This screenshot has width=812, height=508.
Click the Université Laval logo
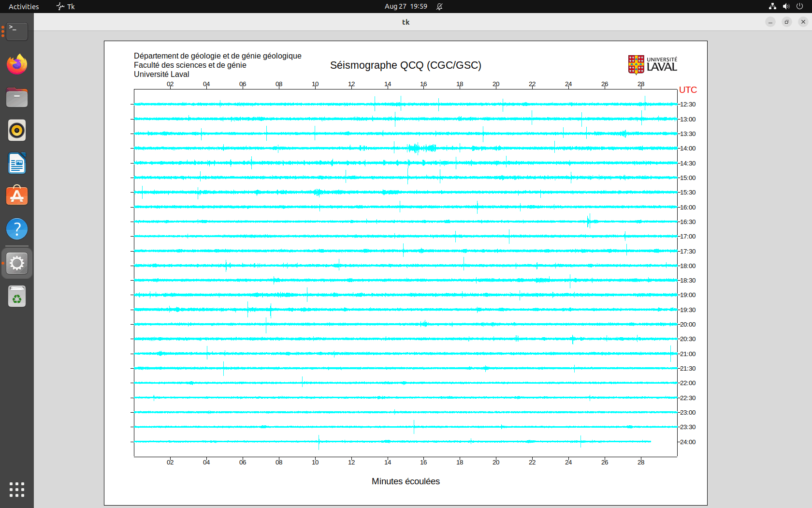pos(653,65)
